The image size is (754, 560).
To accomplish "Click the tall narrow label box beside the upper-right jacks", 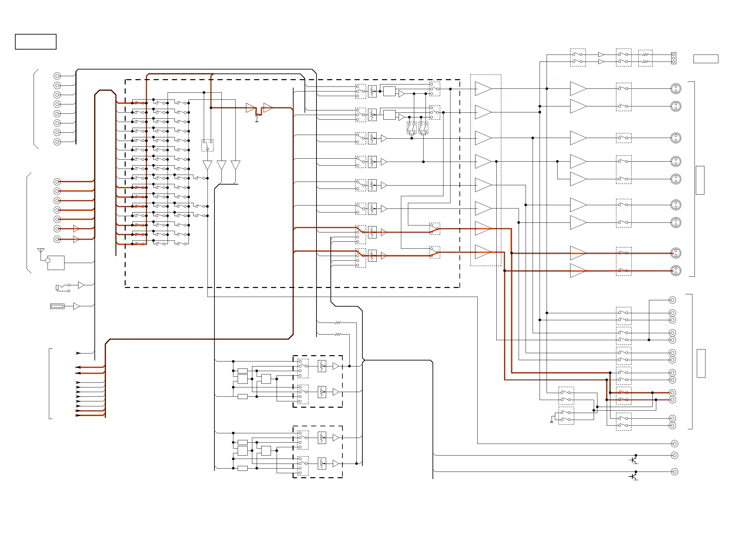I will 699,180.
